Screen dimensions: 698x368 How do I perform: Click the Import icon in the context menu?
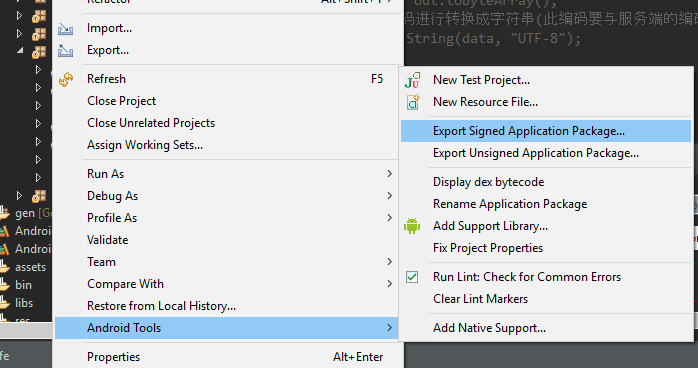point(65,29)
